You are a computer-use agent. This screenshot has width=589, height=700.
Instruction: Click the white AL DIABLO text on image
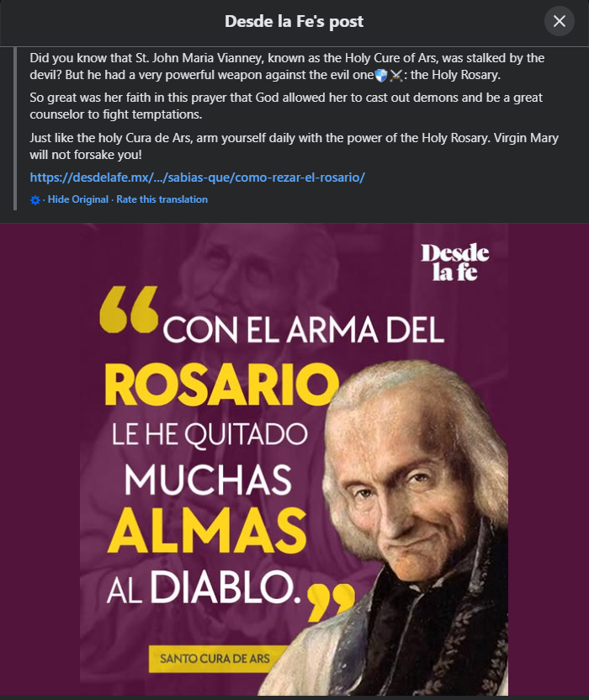(204, 587)
